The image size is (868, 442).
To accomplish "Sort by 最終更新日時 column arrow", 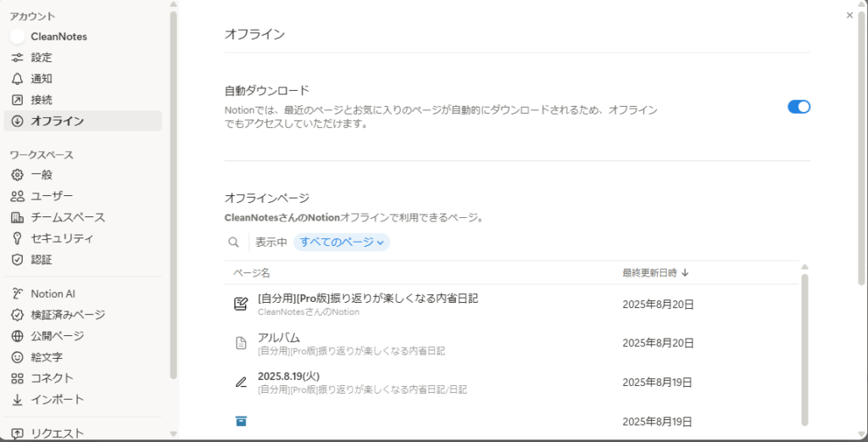I will coord(685,272).
